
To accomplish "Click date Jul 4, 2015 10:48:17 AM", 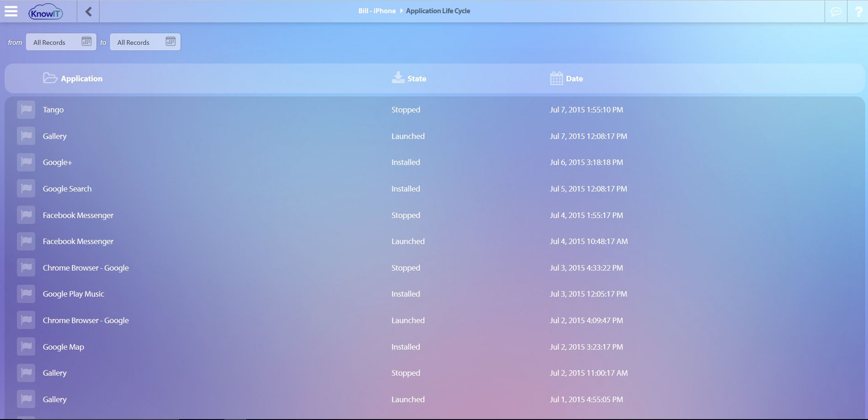I will tap(589, 241).
